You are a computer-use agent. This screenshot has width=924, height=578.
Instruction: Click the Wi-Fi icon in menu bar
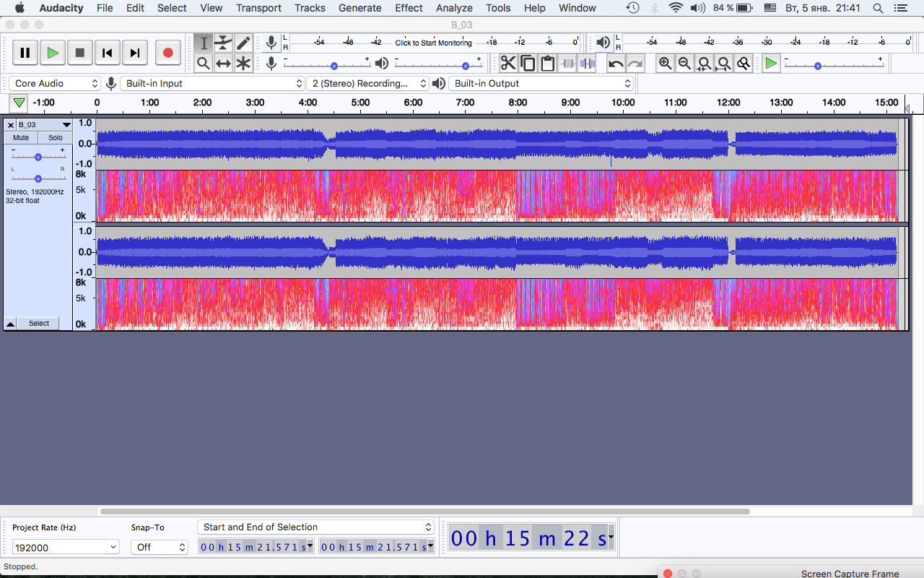pyautogui.click(x=676, y=8)
